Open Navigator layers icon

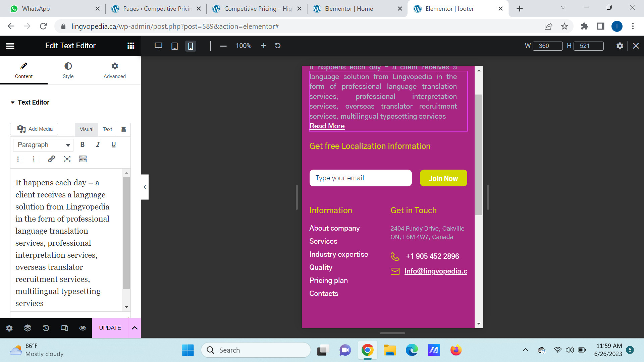tap(28, 328)
